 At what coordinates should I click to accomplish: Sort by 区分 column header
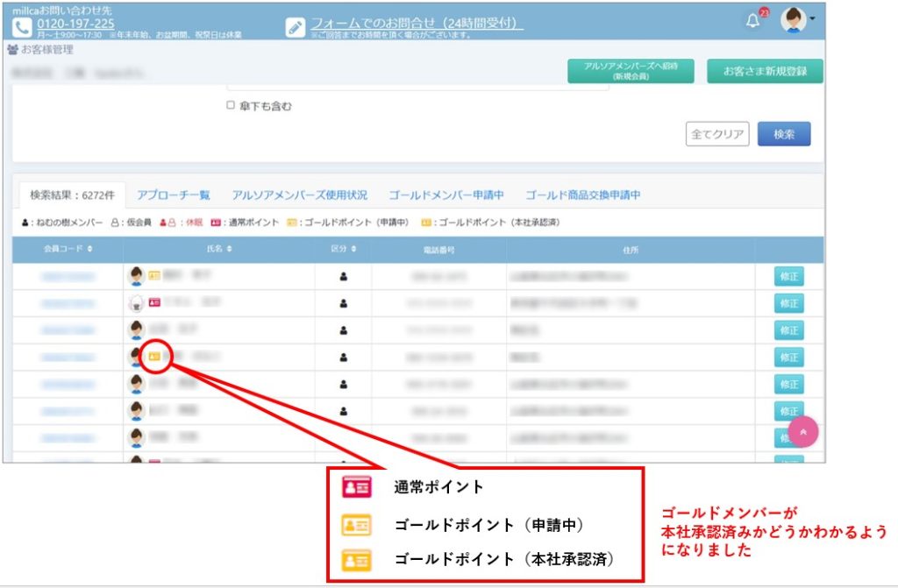tap(355, 250)
